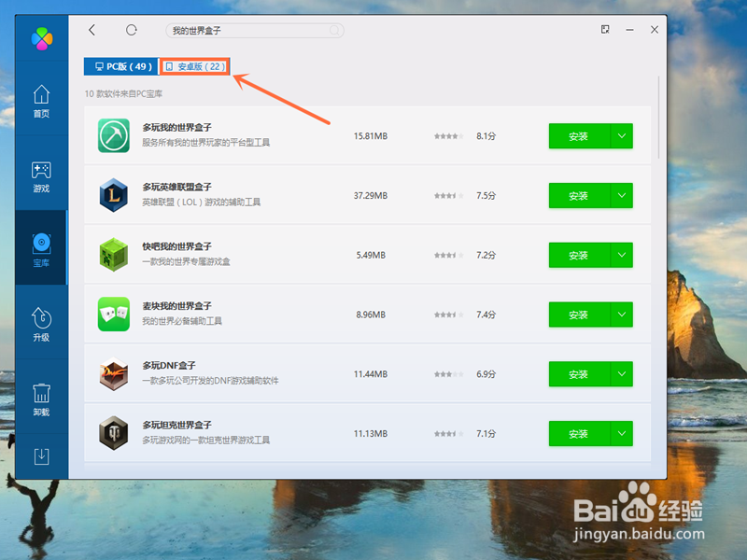Install 多玩DNF盒子

(x=579, y=374)
